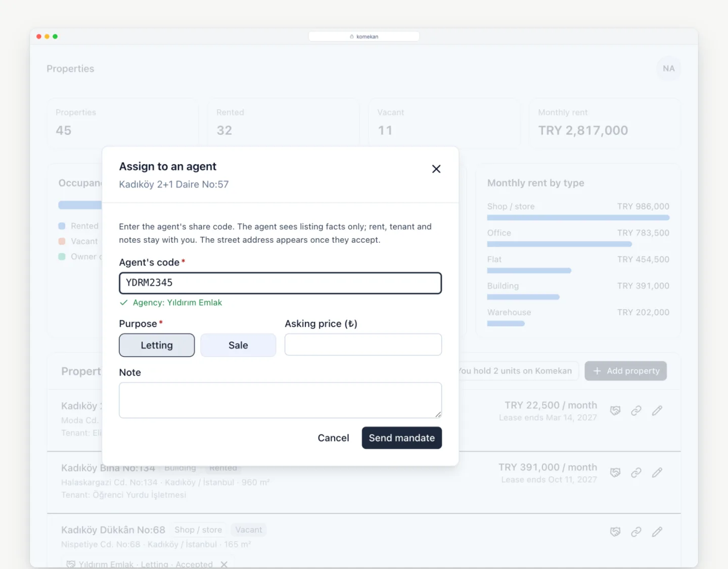Click 'Lease ends Oct 11, 2027'
This screenshot has width=728, height=569.
coord(549,479)
